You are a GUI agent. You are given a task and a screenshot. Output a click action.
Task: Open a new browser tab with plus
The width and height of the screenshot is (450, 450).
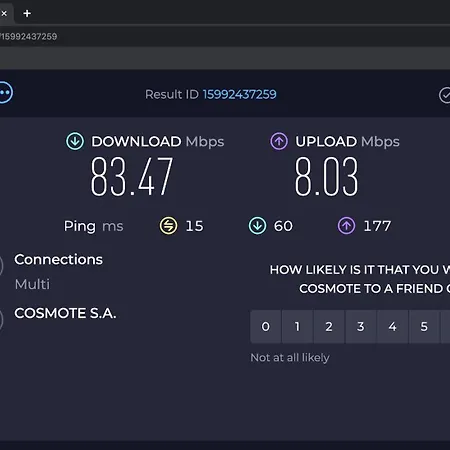(27, 13)
